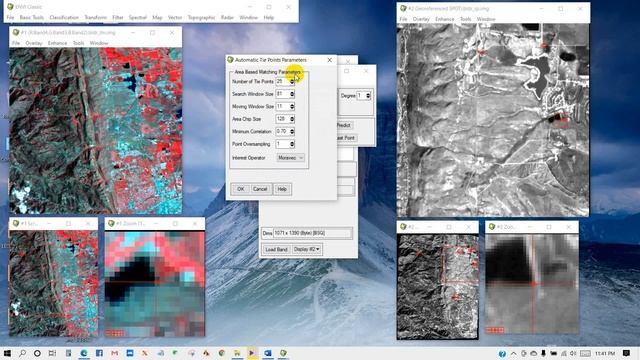Adjust Point Oversampling spinner

[292, 144]
